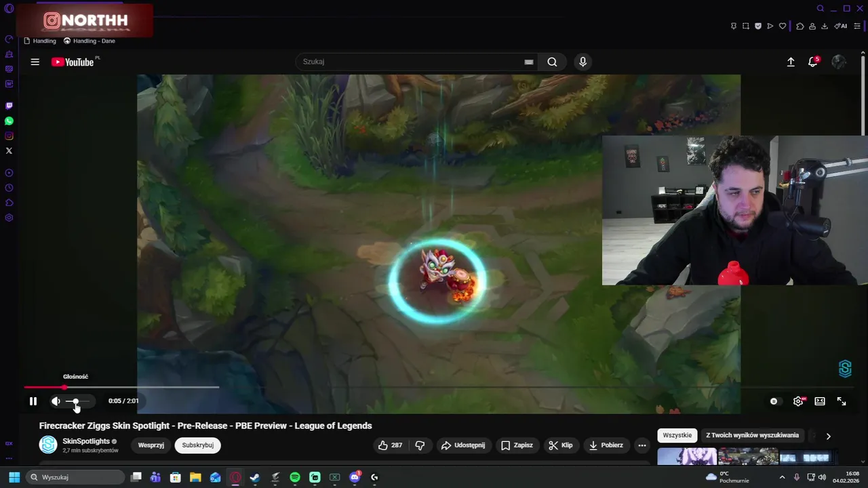Open GX Cleaner icon in sidebar
This screenshot has width=868, height=488.
(x=9, y=54)
